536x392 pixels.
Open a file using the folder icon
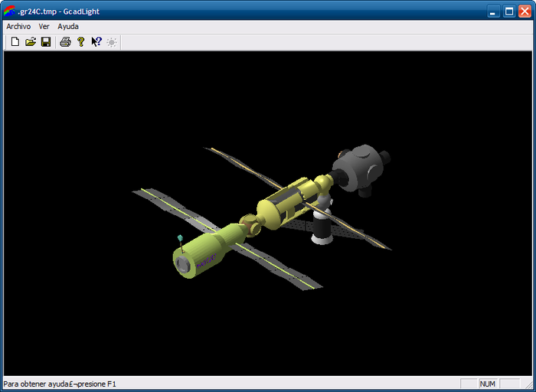pyautogui.click(x=31, y=41)
